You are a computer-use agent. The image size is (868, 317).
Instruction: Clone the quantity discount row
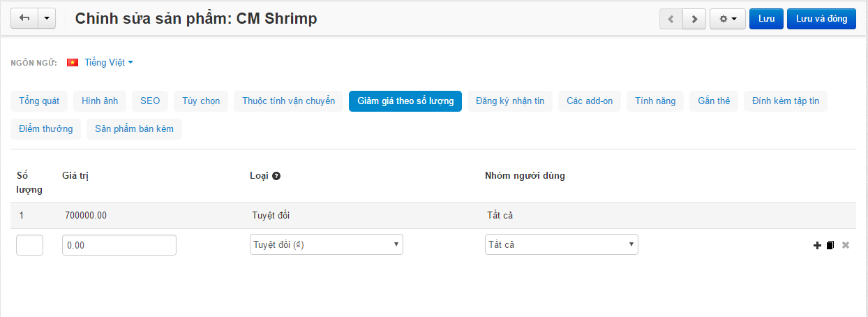tap(830, 245)
